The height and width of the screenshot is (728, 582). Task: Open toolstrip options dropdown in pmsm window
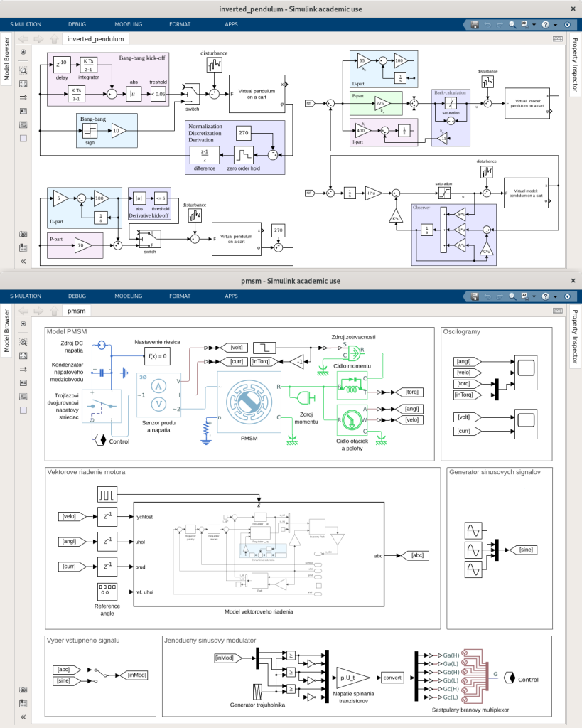tap(567, 296)
